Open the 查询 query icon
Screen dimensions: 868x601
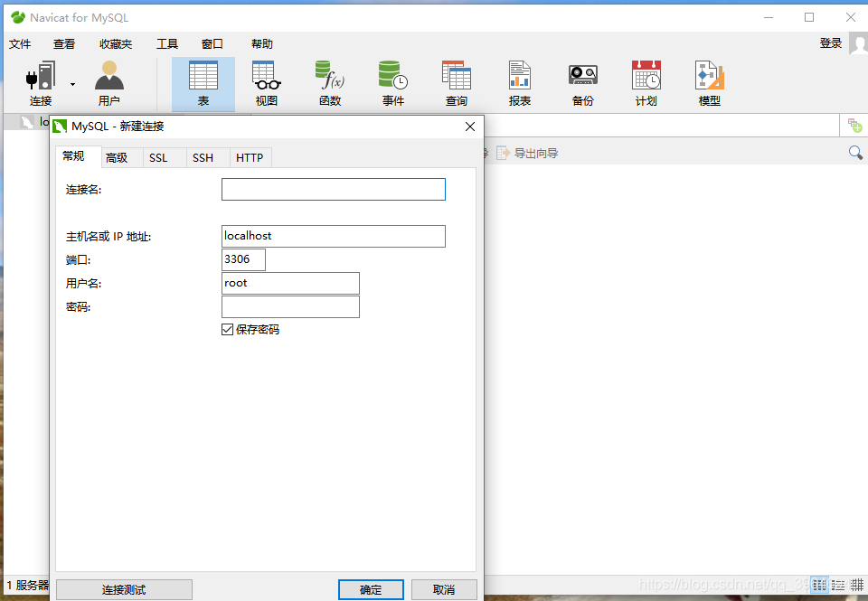[x=456, y=83]
